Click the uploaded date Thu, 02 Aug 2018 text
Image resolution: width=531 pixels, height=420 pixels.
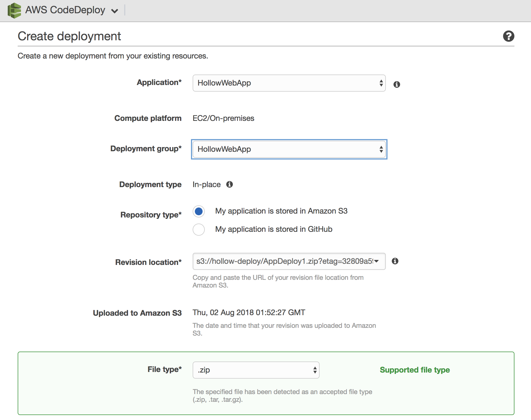pos(249,312)
